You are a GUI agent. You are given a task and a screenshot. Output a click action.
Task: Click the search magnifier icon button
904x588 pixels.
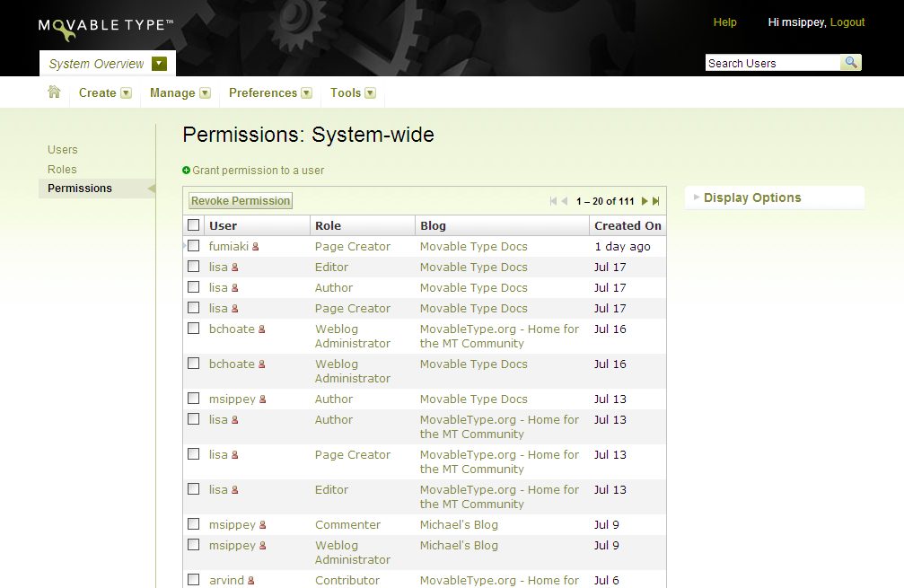(x=850, y=63)
